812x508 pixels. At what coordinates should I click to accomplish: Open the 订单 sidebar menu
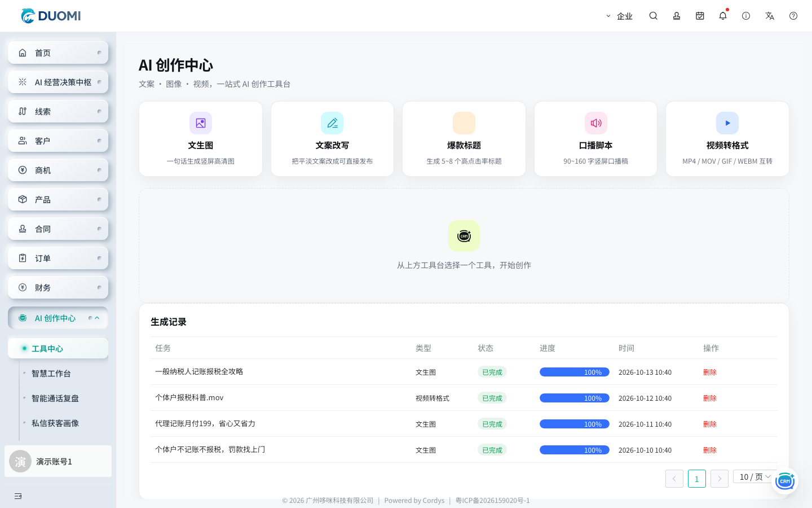pyautogui.click(x=58, y=258)
